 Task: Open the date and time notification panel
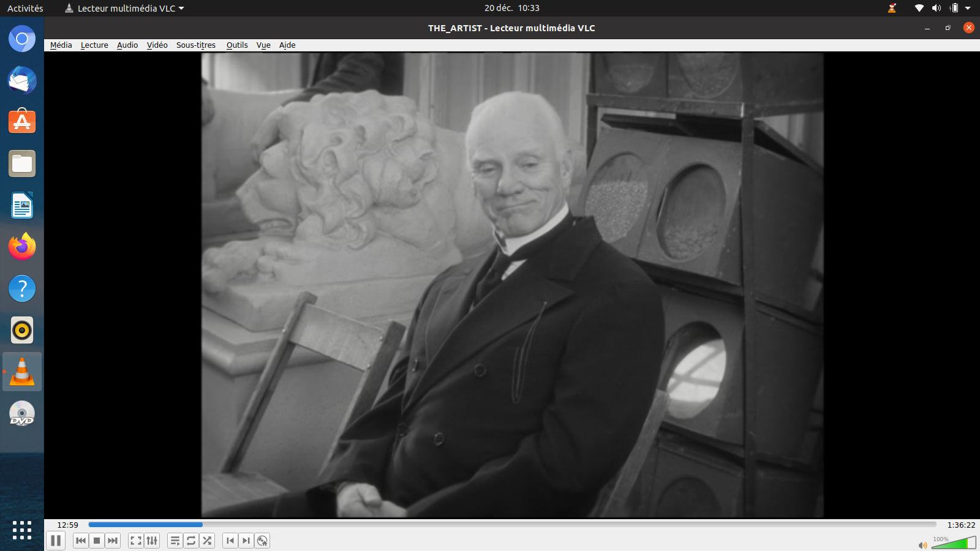click(x=511, y=8)
